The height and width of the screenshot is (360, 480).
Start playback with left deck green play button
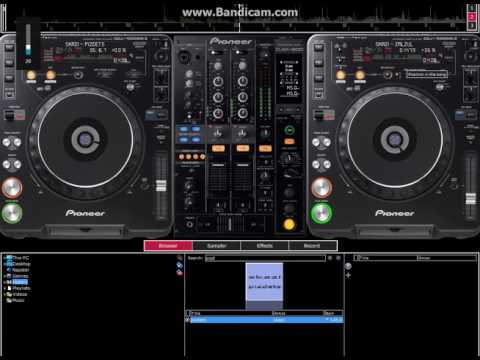12,213
